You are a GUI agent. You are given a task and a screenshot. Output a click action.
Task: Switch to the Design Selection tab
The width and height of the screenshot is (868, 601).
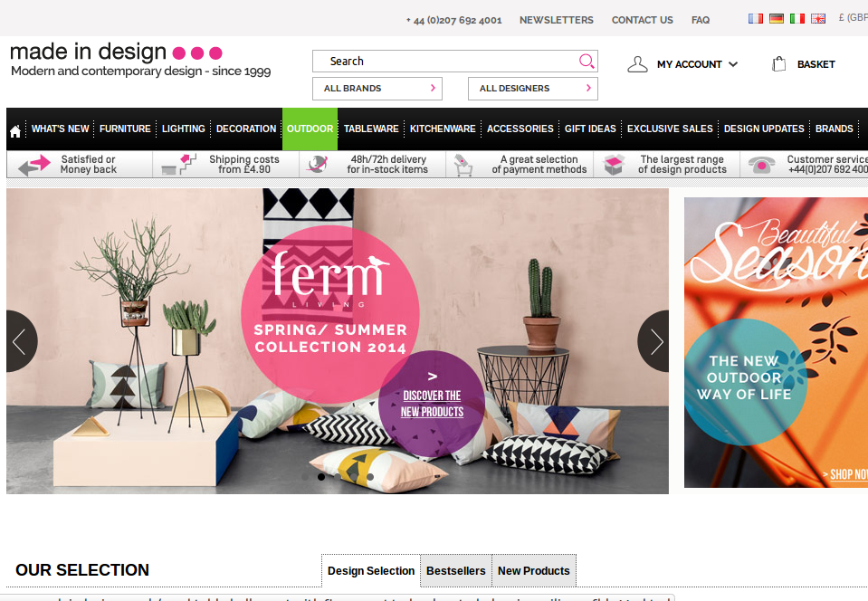(x=371, y=570)
